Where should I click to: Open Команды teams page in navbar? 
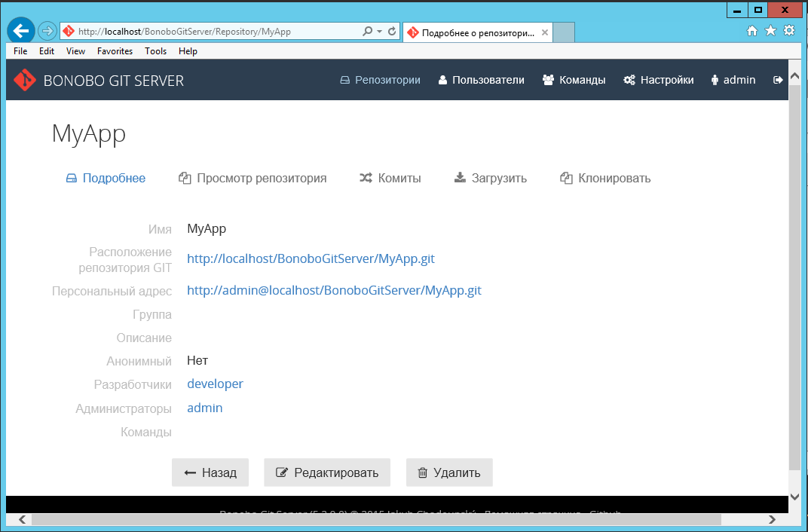(x=574, y=80)
